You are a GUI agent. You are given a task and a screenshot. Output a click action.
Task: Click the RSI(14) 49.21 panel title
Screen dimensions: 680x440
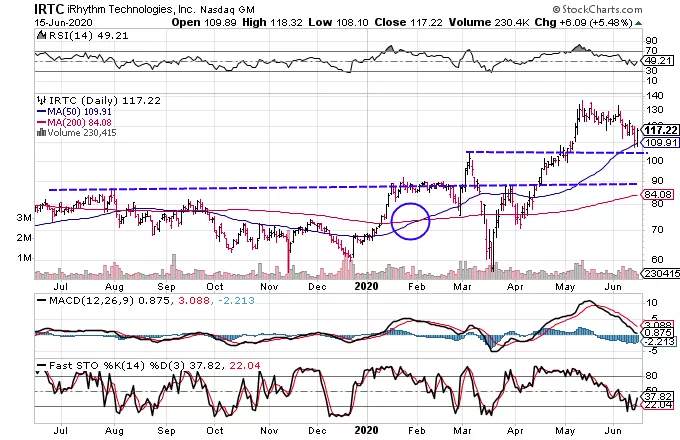(x=88, y=36)
